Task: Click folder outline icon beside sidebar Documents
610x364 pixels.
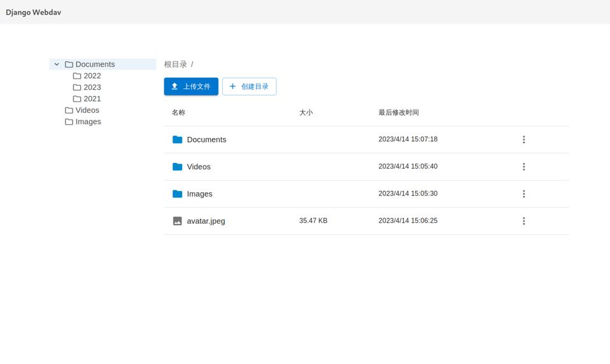Action: point(69,64)
